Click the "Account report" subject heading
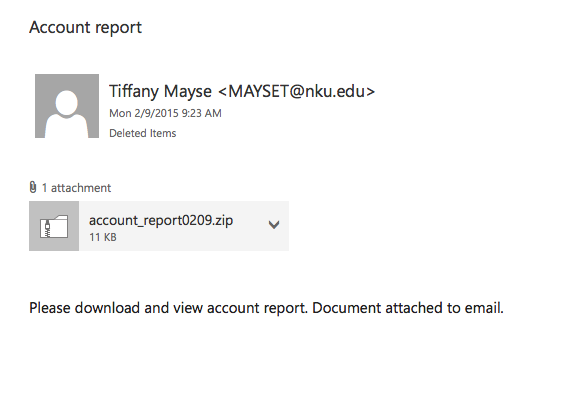The image size is (569, 396). point(85,28)
